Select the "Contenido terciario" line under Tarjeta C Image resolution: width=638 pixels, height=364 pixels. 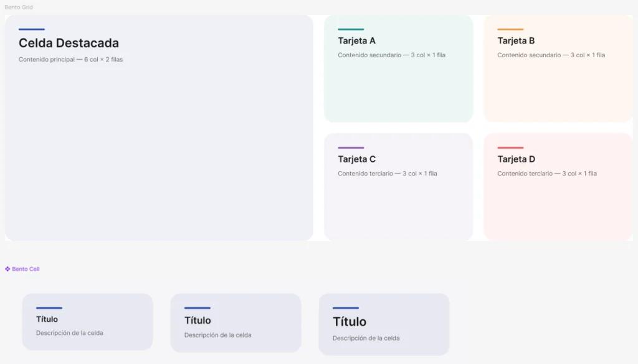[x=388, y=174]
